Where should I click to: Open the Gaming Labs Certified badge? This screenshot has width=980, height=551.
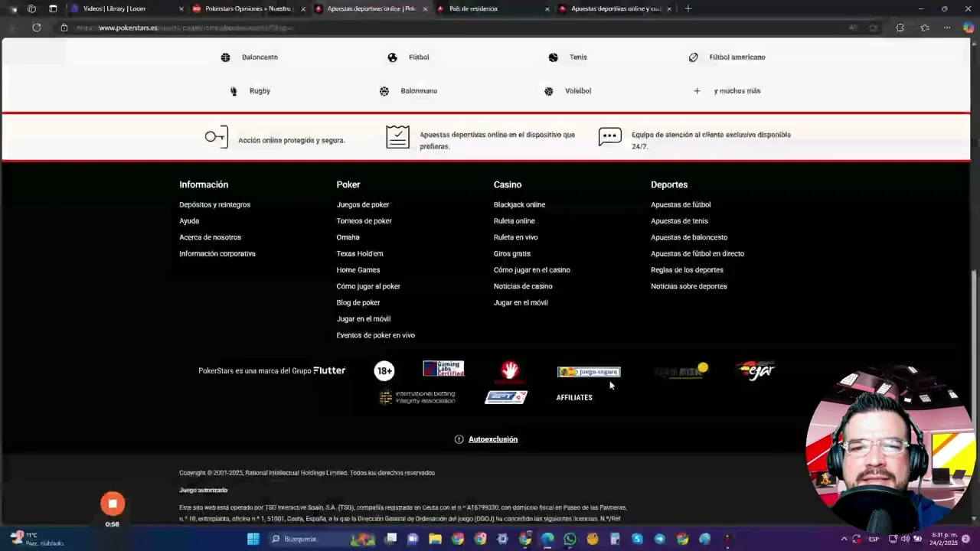(443, 369)
